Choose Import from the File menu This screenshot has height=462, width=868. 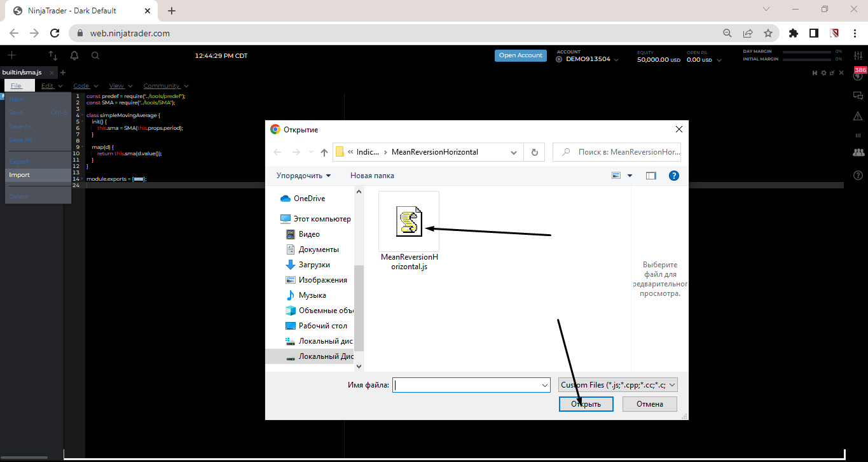point(38,175)
